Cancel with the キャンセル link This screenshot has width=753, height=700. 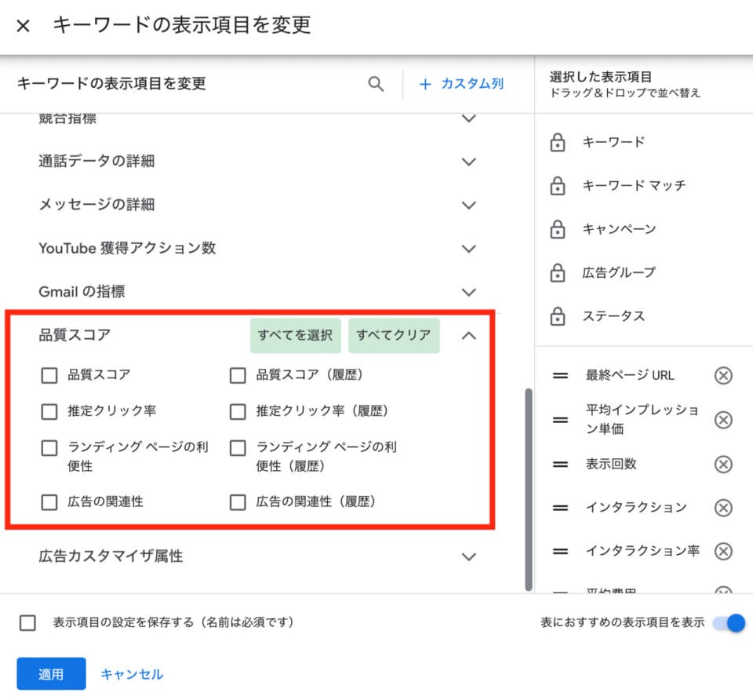(x=132, y=674)
